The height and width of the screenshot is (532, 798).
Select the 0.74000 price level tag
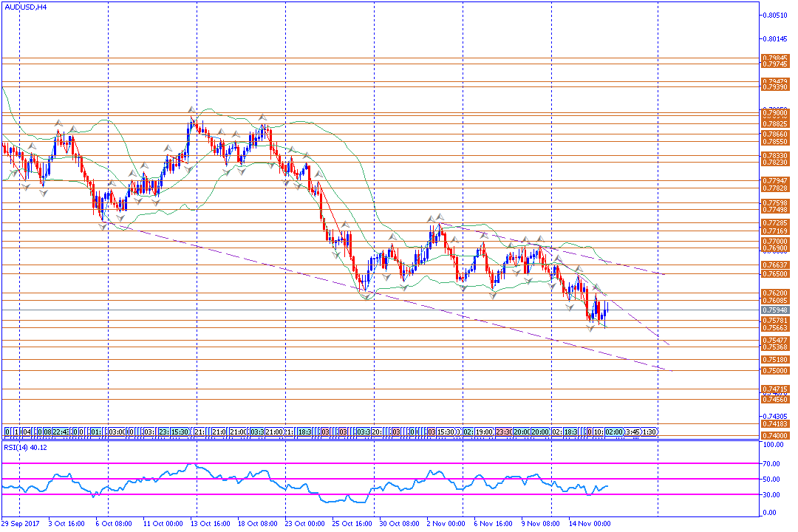click(x=774, y=436)
